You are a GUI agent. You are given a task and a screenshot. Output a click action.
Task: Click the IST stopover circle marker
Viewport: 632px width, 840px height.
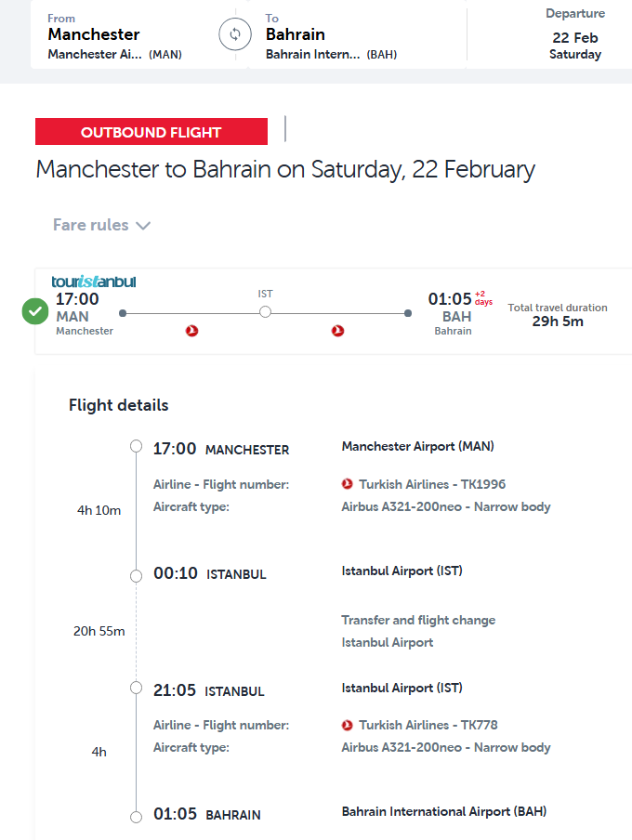coord(265,313)
